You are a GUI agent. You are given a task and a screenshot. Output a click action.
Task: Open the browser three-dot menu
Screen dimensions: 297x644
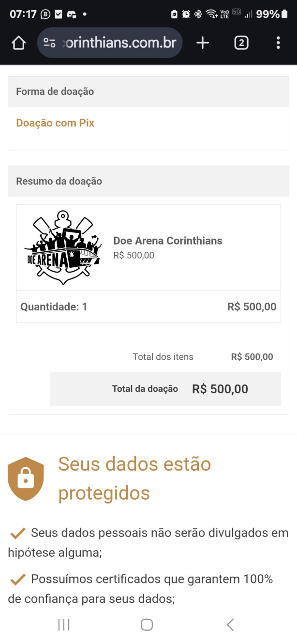click(278, 43)
